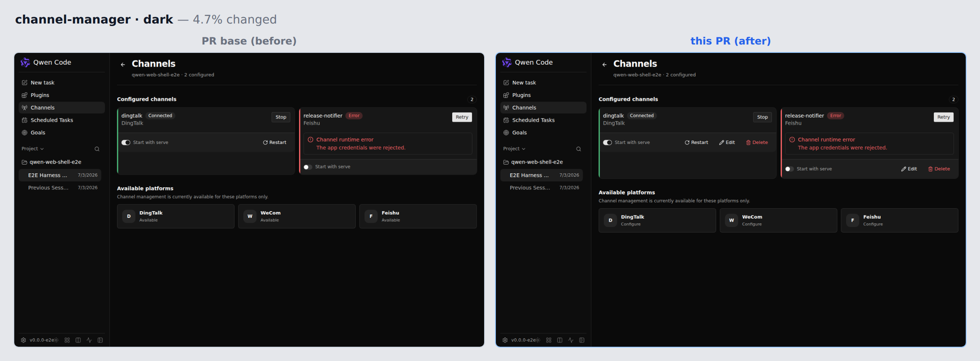980x361 pixels.
Task: Click 'Channel runtime error' message in before panel
Action: (x=345, y=140)
